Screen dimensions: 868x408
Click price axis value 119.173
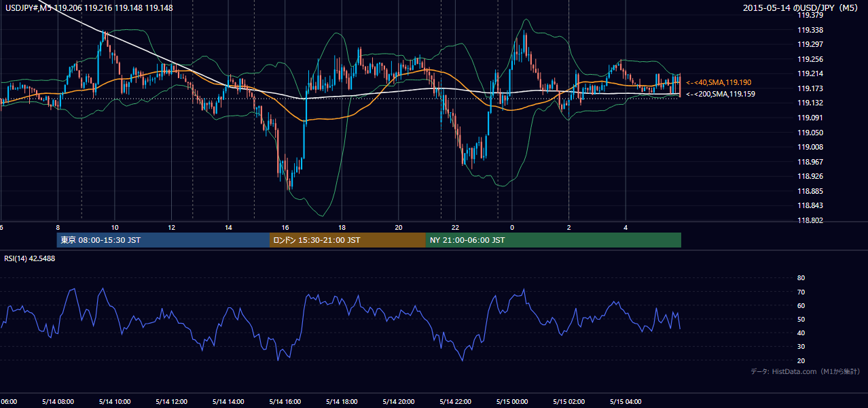pos(810,88)
